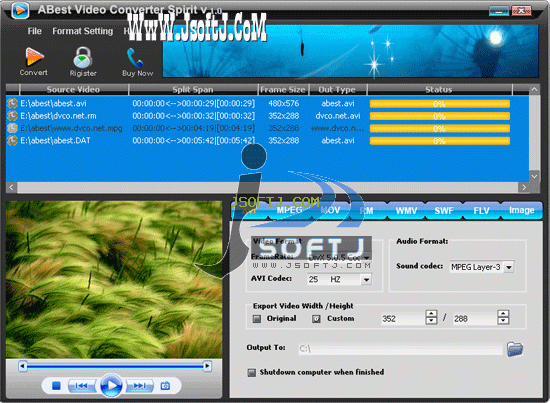Click the progress bar for dvco.net.rm row
This screenshot has width=550, height=403.
(x=440, y=116)
